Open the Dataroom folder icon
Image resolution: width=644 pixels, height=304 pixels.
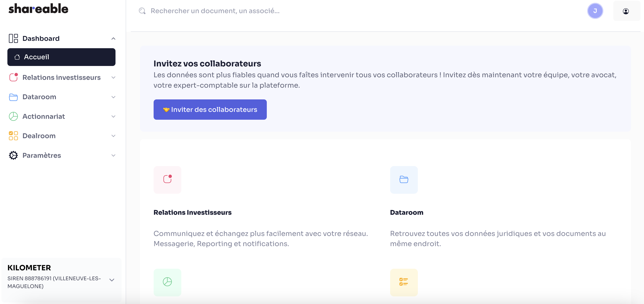(13, 97)
